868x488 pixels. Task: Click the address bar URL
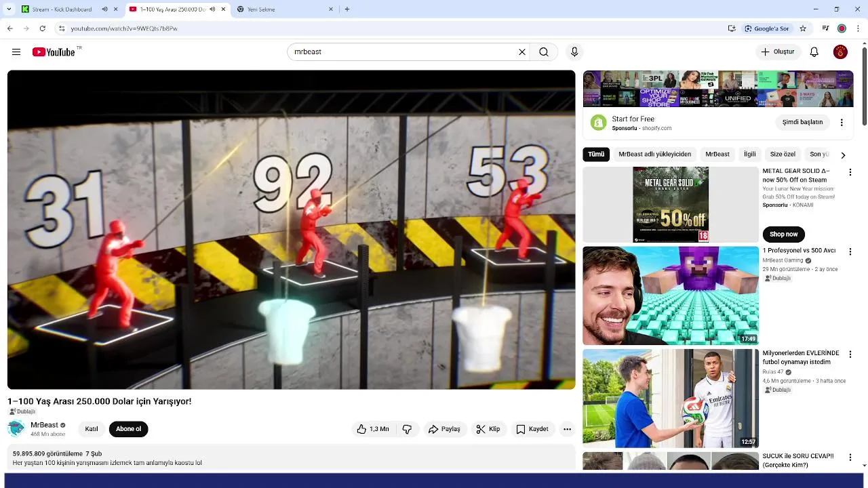point(124,28)
